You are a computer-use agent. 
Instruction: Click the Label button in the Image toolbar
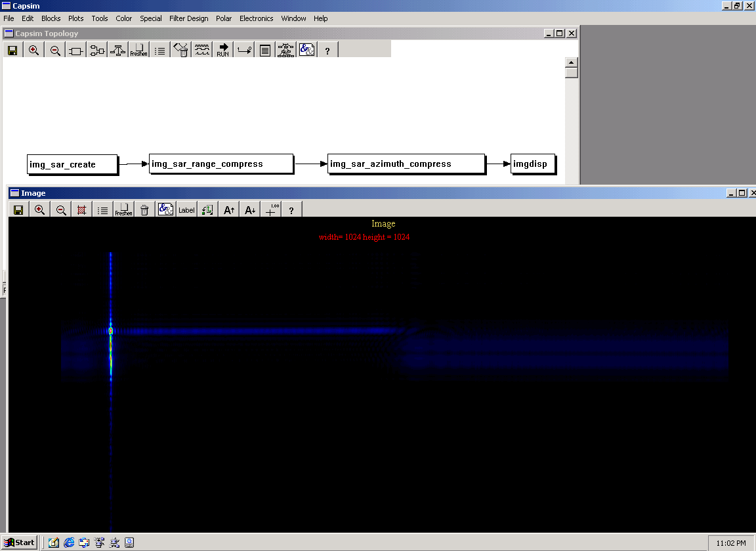pos(186,210)
